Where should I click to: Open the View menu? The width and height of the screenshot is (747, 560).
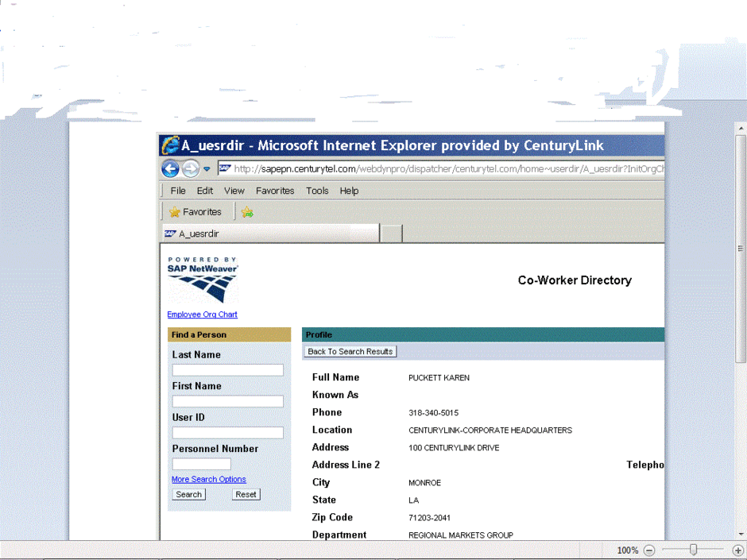(x=234, y=191)
